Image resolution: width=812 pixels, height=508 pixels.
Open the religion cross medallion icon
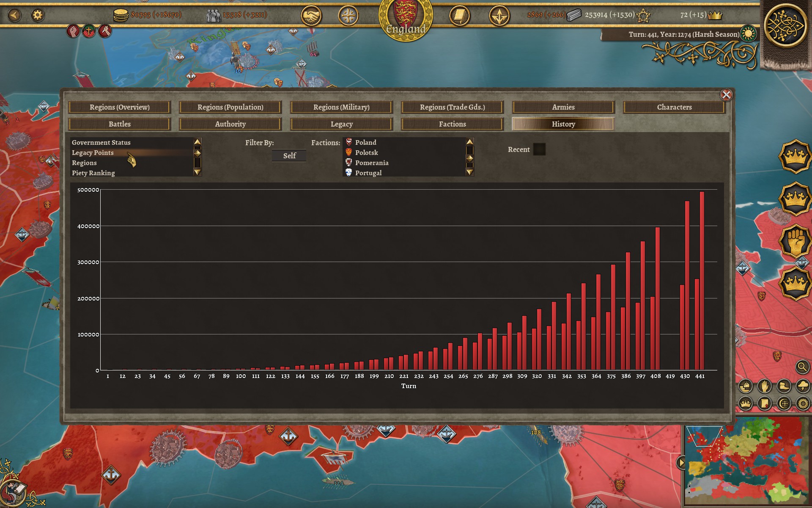(x=348, y=17)
